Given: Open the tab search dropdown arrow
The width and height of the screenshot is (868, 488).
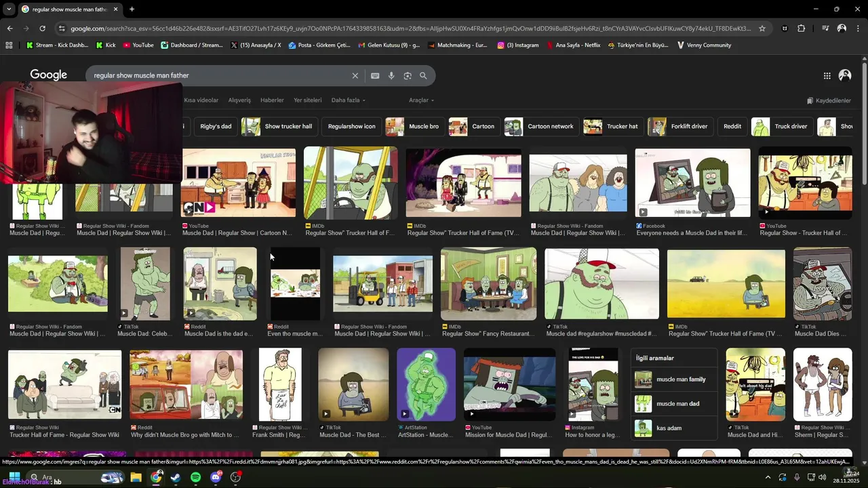Looking at the screenshot, I should tap(9, 9).
